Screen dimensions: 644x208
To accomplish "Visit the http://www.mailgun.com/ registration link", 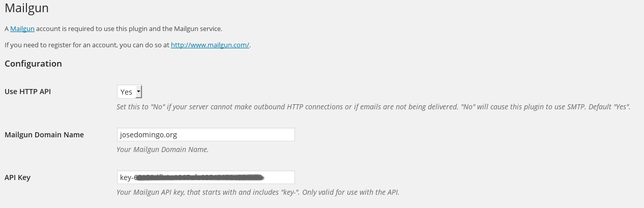I will (x=210, y=45).
